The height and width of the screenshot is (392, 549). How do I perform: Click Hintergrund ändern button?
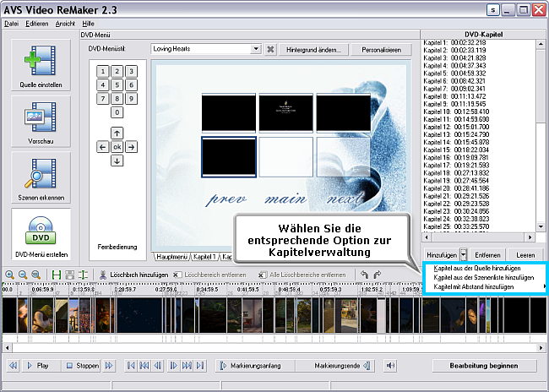(313, 50)
